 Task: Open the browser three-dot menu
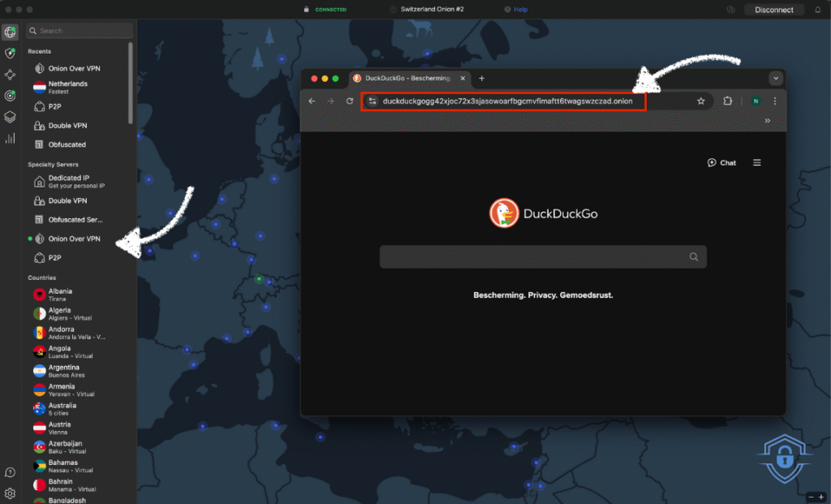pyautogui.click(x=775, y=101)
